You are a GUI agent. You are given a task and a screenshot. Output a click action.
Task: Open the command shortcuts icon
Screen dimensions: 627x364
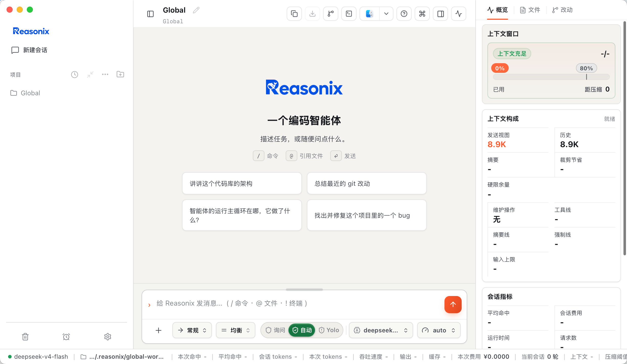pyautogui.click(x=422, y=14)
